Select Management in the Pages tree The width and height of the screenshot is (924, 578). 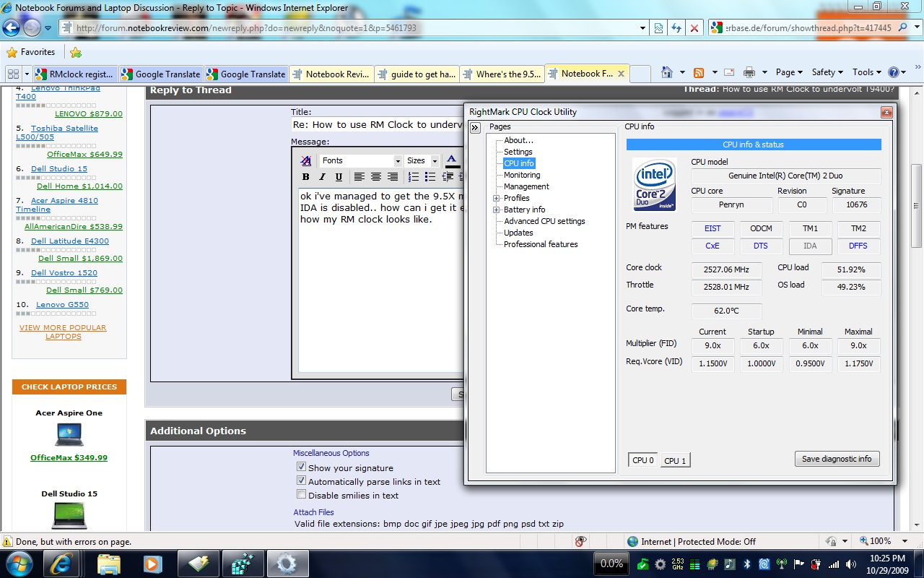526,186
